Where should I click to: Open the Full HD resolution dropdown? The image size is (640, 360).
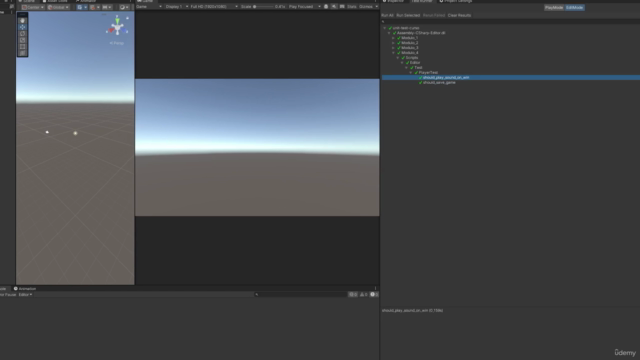pyautogui.click(x=214, y=7)
